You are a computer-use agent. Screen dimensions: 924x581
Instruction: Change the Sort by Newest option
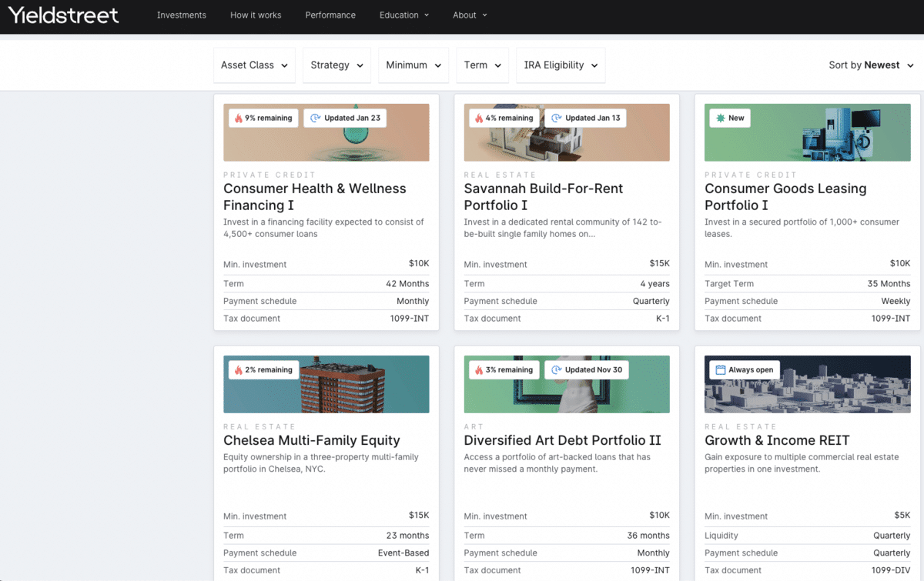point(870,65)
